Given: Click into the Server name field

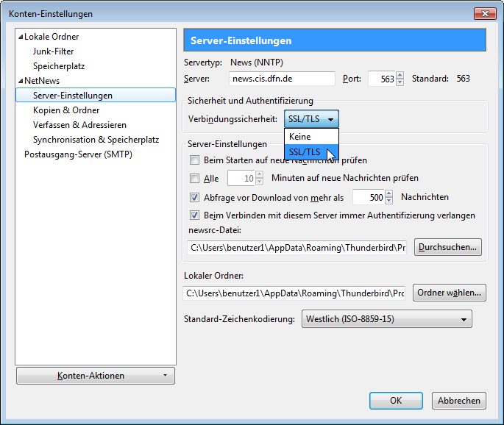Looking at the screenshot, I should pos(280,79).
